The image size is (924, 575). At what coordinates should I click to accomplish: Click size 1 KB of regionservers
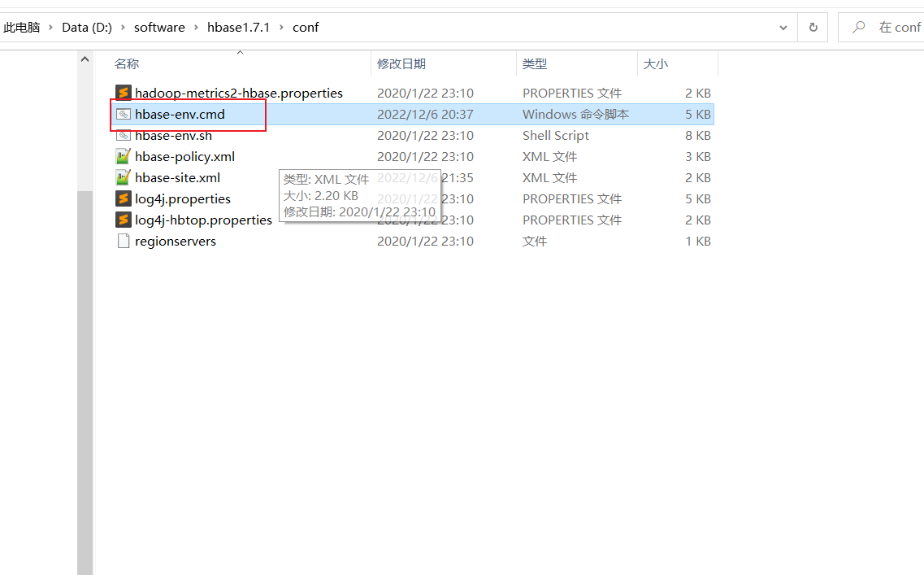(698, 242)
